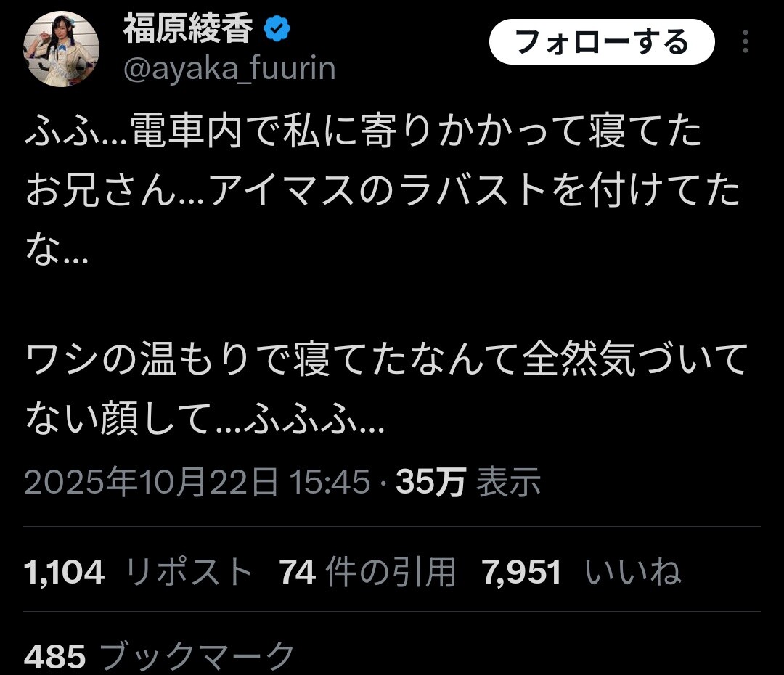View the 7,951 いいね likes list

click(x=581, y=571)
